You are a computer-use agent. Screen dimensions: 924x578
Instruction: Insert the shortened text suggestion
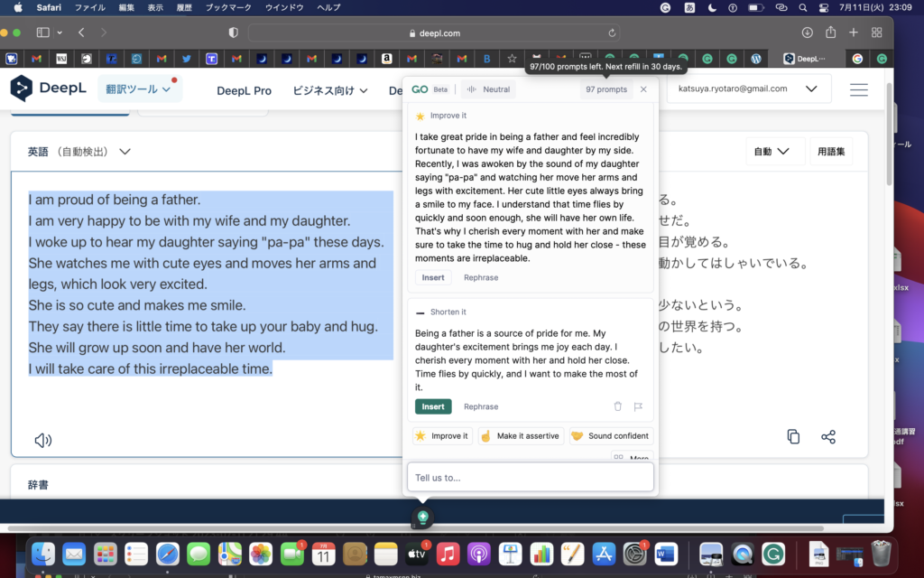point(433,406)
